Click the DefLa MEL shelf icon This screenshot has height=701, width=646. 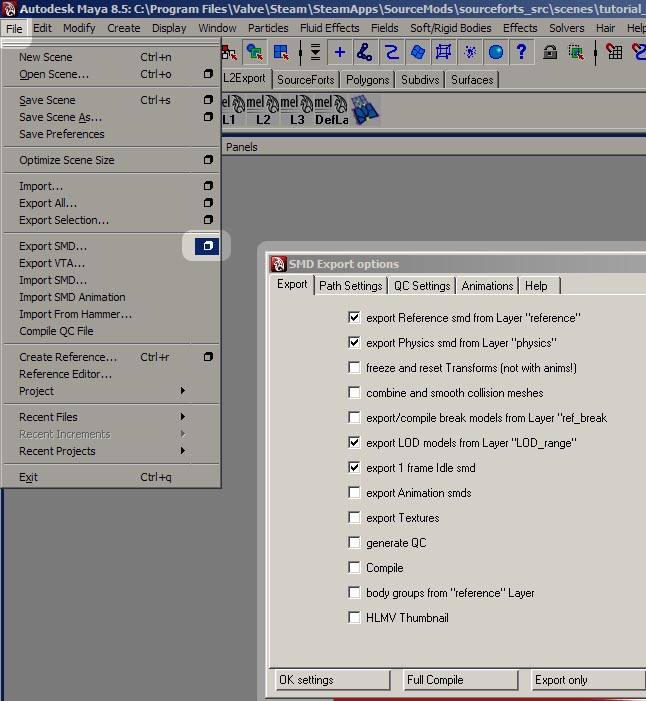[329, 110]
